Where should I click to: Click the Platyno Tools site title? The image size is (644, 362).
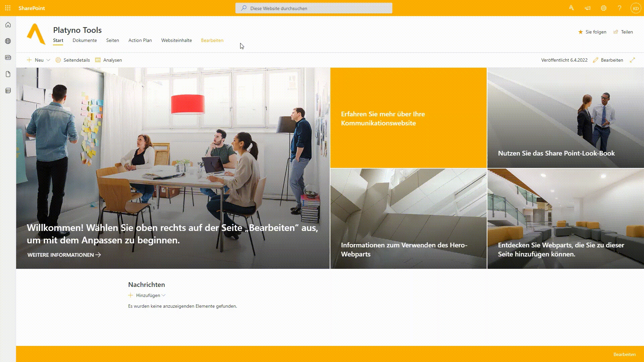pos(77,30)
